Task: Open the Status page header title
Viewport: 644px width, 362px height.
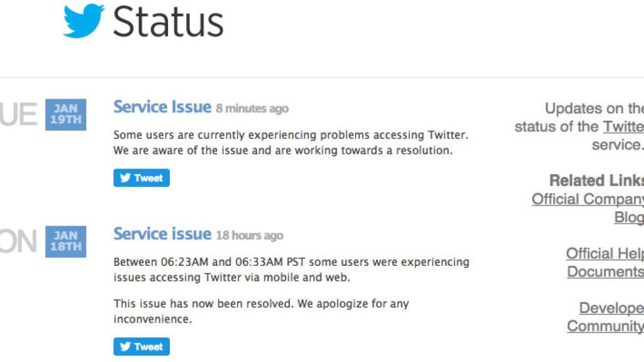Action: pos(168,22)
